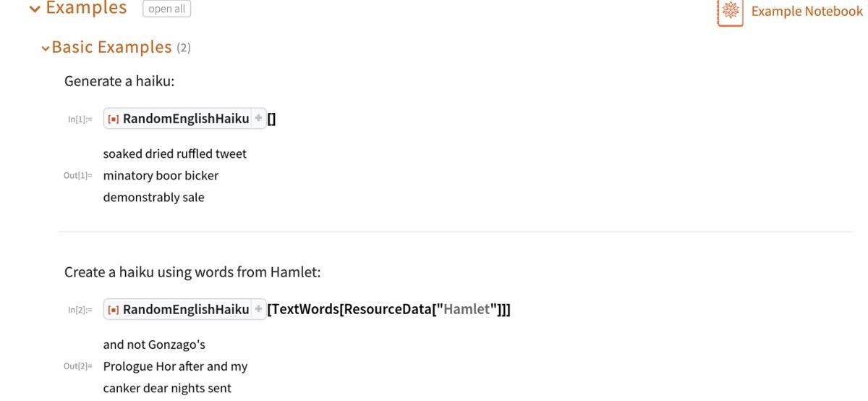
Task: Click the "Hamlet" string argument
Action: pyautogui.click(x=467, y=309)
